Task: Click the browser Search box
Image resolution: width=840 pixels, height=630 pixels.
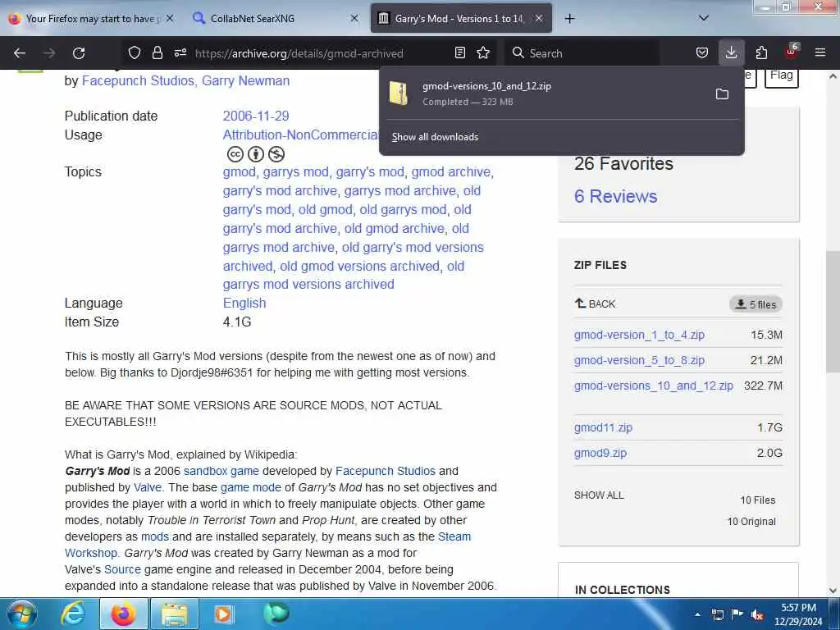Action: click(x=582, y=53)
